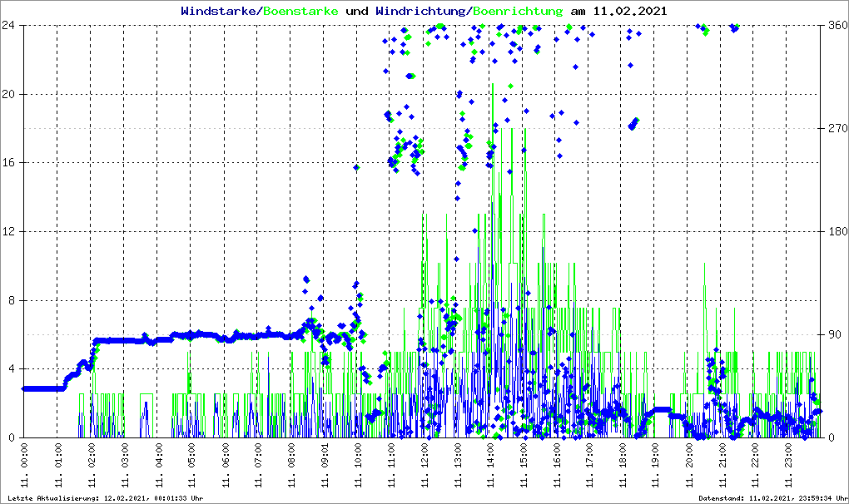Click the time label '11. 19:00'
Screen dimensions: 849x504
(656, 465)
